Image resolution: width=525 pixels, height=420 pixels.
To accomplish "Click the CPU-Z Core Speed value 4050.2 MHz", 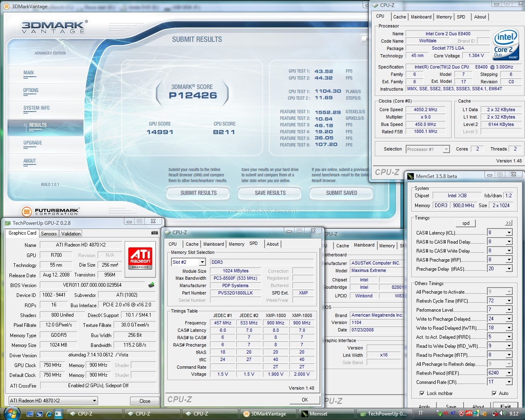I will (x=426, y=110).
